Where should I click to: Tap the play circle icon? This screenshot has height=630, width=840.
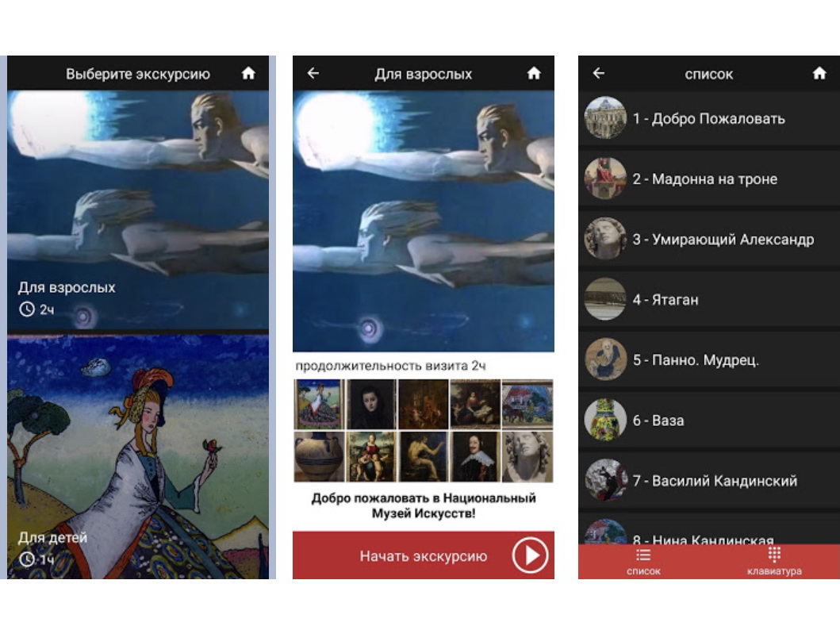point(530,555)
